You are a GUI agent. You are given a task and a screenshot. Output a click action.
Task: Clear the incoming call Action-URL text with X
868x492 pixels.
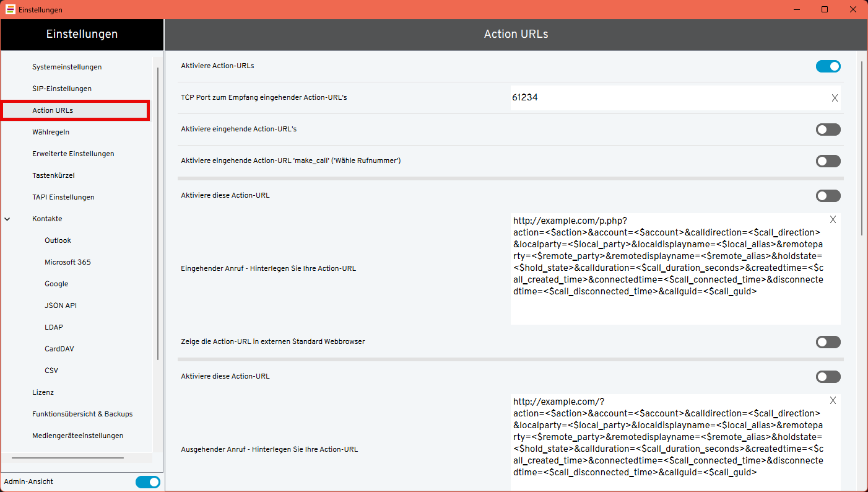(833, 219)
